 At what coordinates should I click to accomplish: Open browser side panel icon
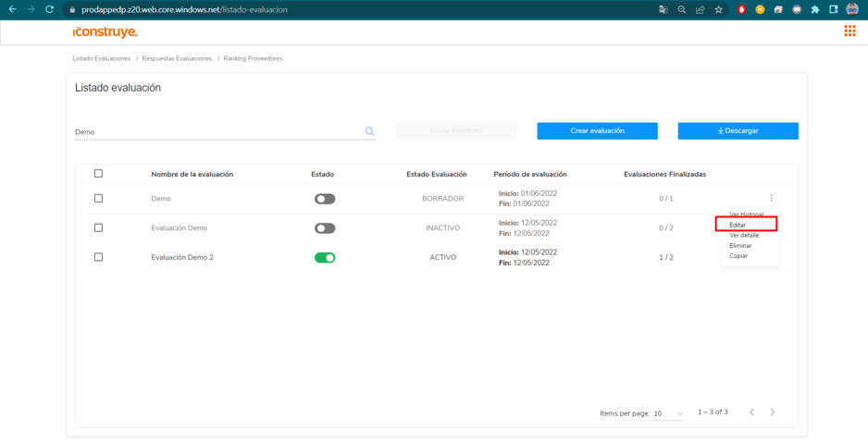point(833,9)
